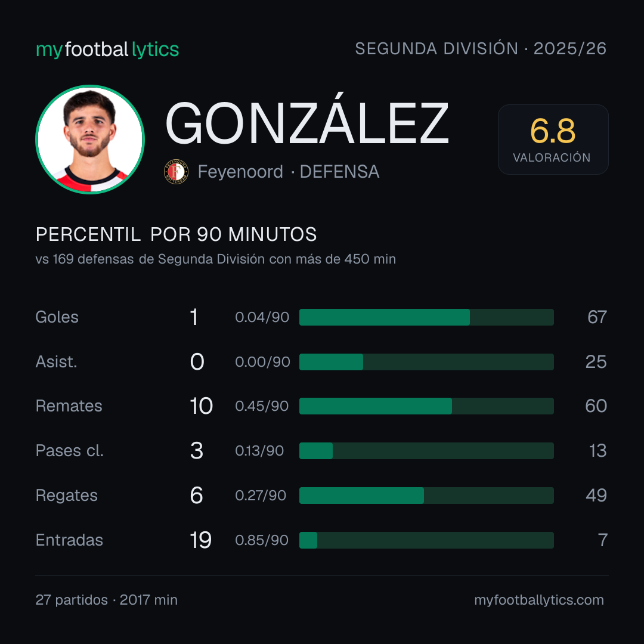The height and width of the screenshot is (644, 644).
Task: Click the Regates stat label
Action: 67,496
